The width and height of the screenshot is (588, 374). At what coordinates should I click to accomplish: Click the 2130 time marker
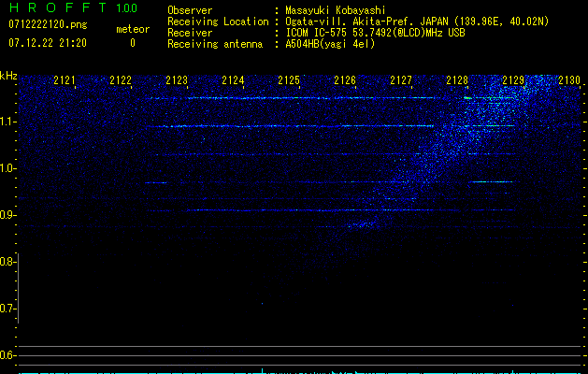[x=569, y=80]
